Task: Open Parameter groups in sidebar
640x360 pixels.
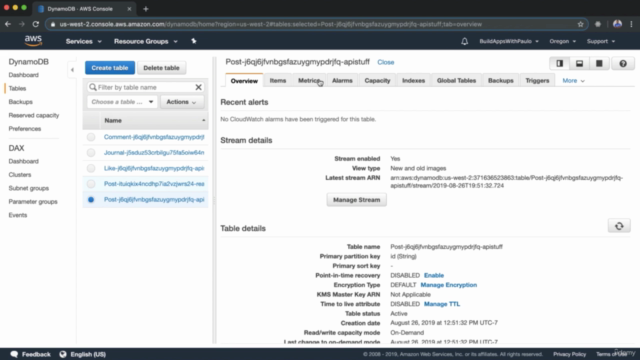Action: click(33, 202)
